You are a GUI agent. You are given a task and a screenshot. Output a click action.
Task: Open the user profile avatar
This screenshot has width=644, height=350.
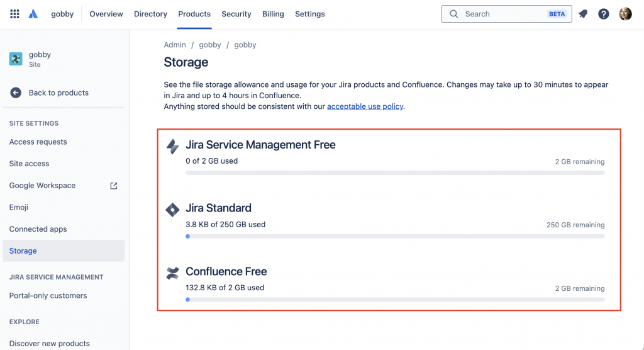coord(625,14)
